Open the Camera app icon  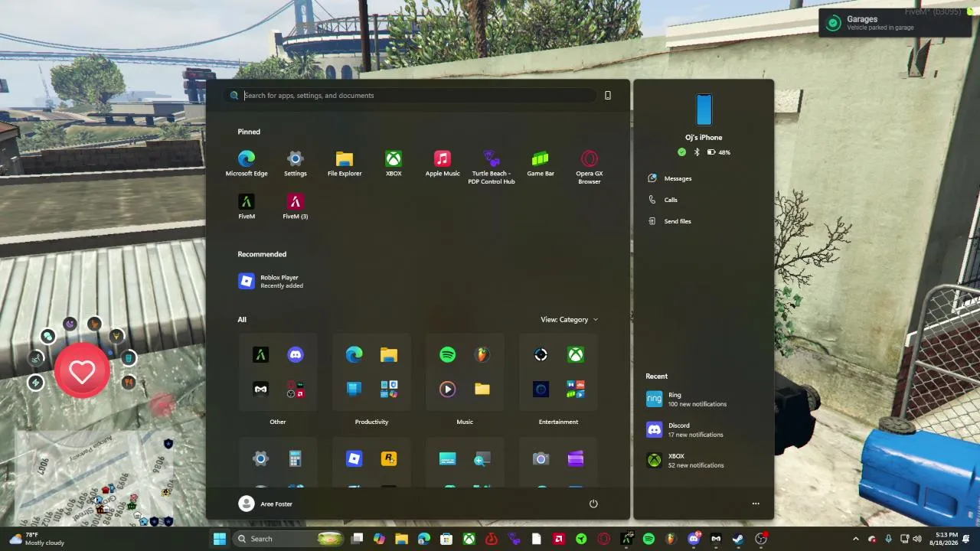pyautogui.click(x=541, y=458)
